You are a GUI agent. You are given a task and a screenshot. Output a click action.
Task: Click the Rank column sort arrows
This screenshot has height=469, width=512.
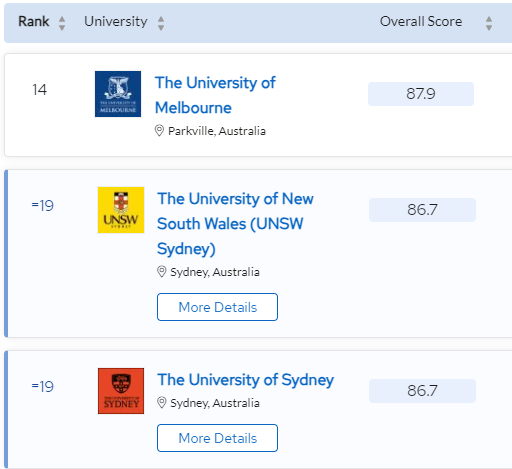click(62, 23)
